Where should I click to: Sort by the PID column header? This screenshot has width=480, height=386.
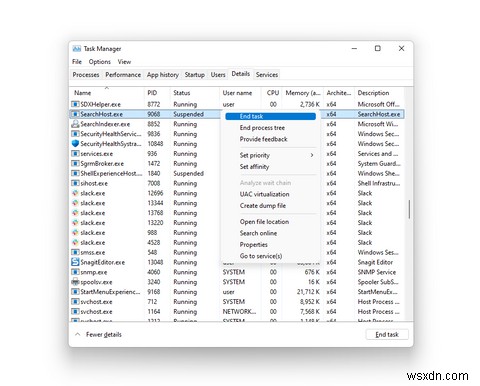(x=157, y=93)
